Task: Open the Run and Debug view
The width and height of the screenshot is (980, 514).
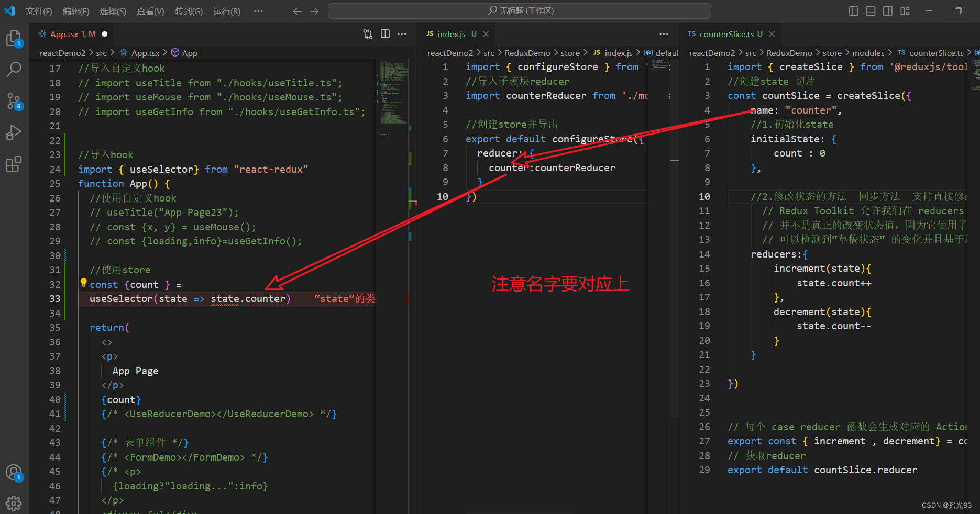Action: [14, 132]
